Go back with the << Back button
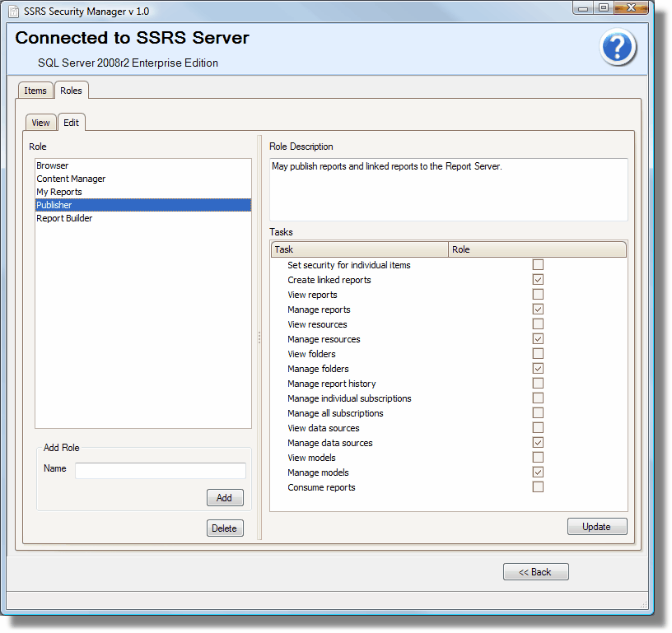This screenshot has width=672, height=633. [536, 572]
